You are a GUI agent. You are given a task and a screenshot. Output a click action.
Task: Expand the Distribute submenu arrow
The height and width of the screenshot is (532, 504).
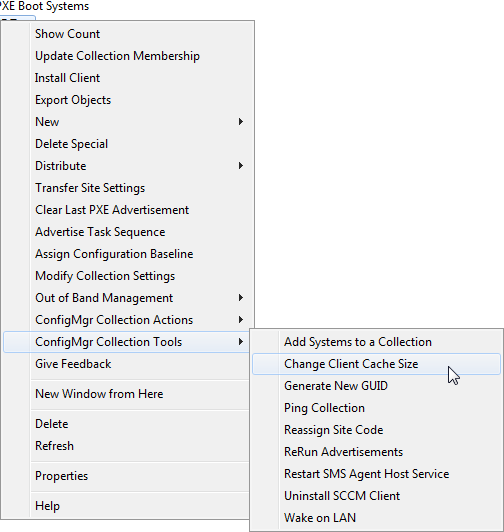coord(241,166)
